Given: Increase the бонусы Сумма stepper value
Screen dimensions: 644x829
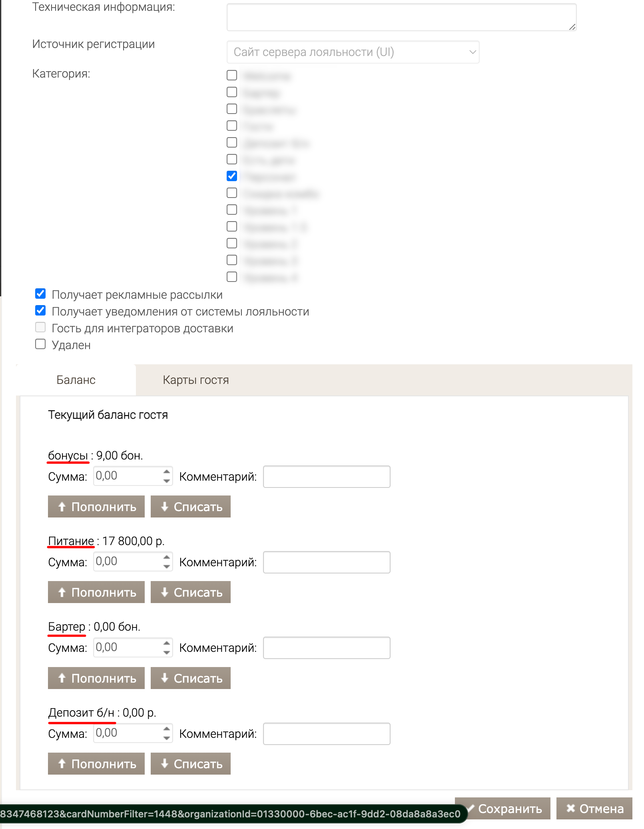Looking at the screenshot, I should pos(167,471).
